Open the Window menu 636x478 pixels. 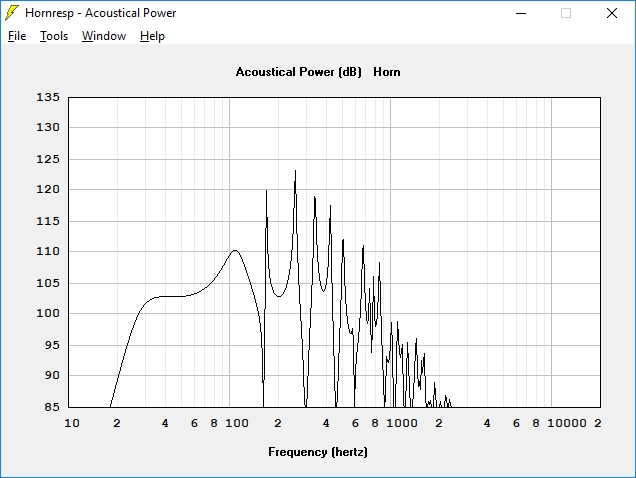coord(104,36)
